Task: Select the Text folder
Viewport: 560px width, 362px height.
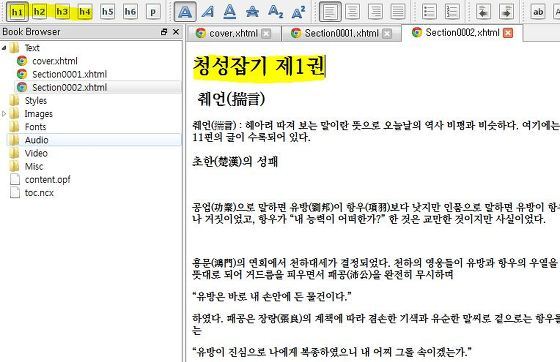Action: click(x=32, y=48)
